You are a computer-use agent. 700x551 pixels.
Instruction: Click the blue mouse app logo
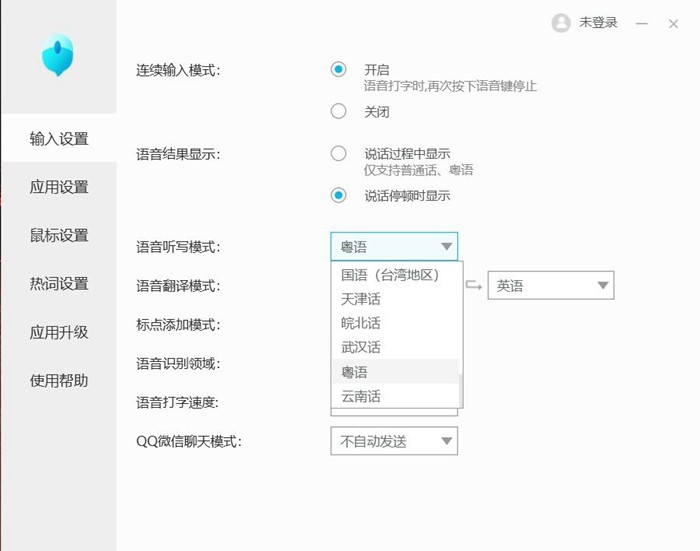point(58,55)
